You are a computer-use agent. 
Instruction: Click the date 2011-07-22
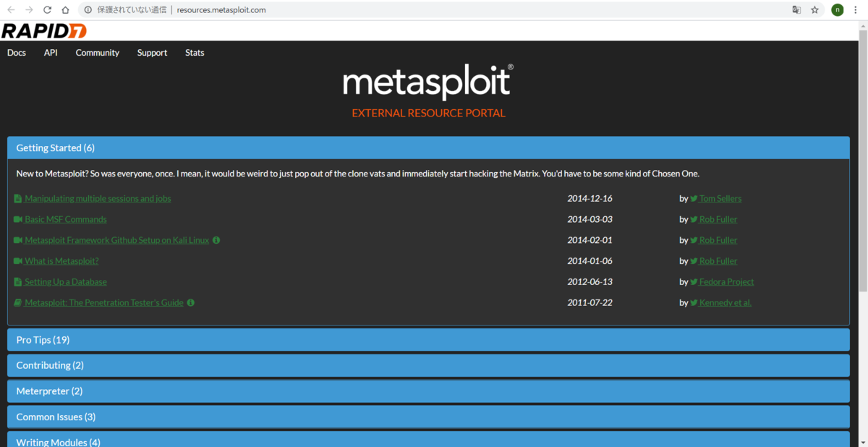[590, 302]
